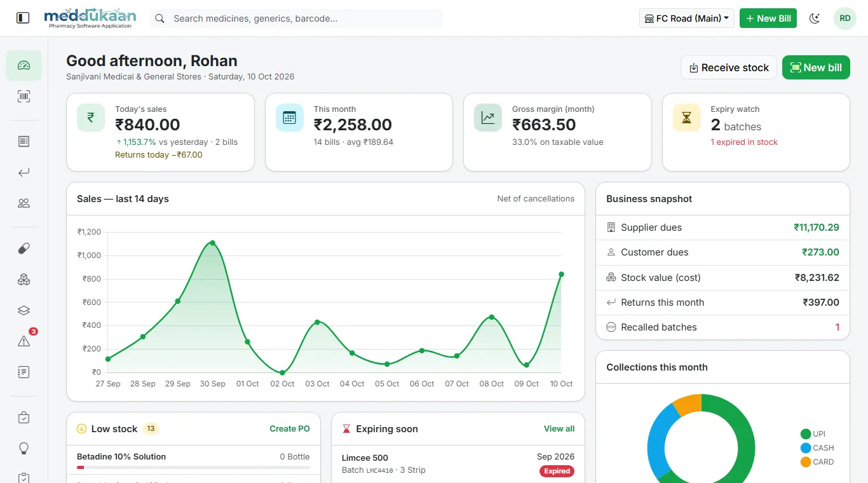The image size is (868, 483).
Task: Toggle dark mode with the moon icon
Action: [815, 18]
